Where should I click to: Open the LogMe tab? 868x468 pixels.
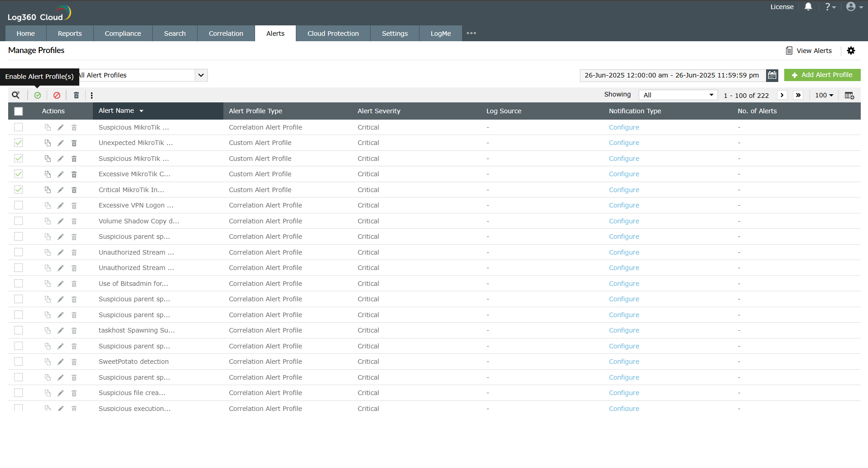click(441, 34)
